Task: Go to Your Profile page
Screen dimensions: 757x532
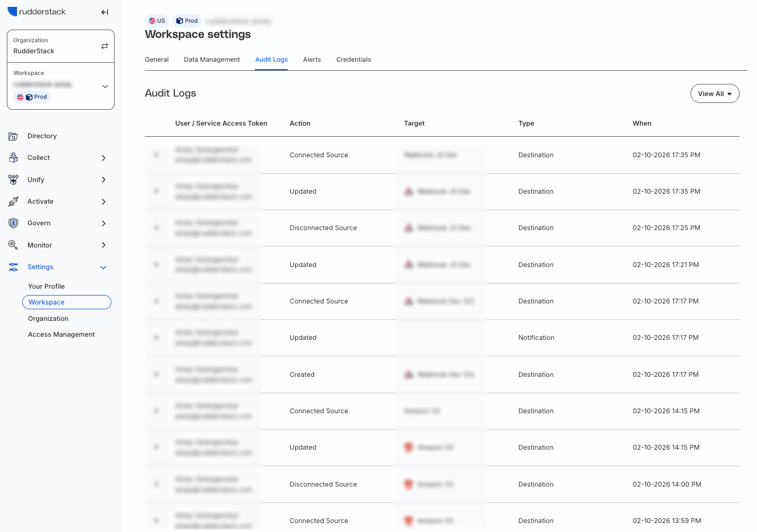Action: click(x=46, y=287)
